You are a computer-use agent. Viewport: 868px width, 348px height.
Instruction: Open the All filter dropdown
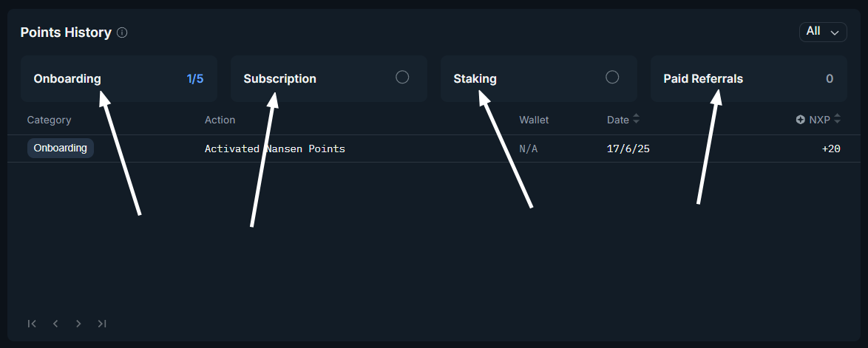pyautogui.click(x=822, y=32)
